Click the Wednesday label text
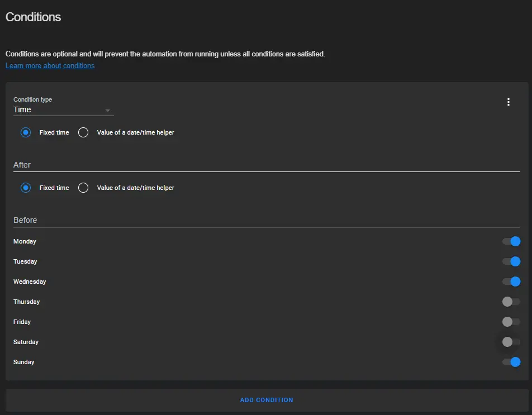 point(30,282)
